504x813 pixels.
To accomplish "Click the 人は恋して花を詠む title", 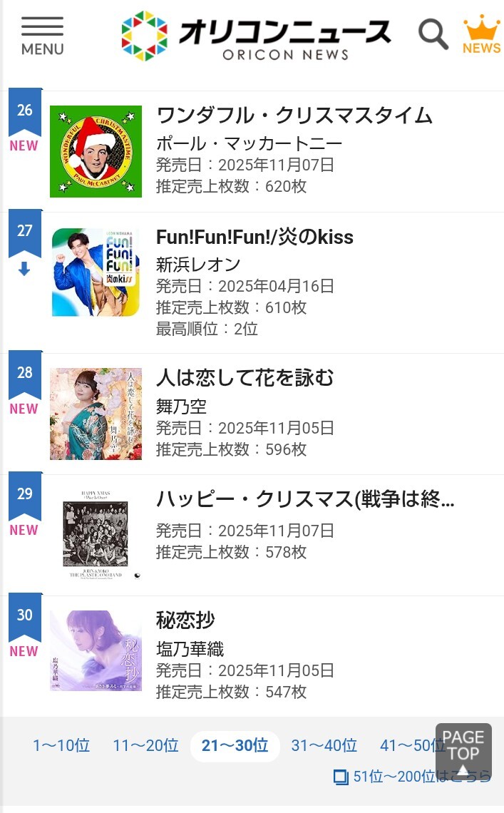I will (245, 377).
